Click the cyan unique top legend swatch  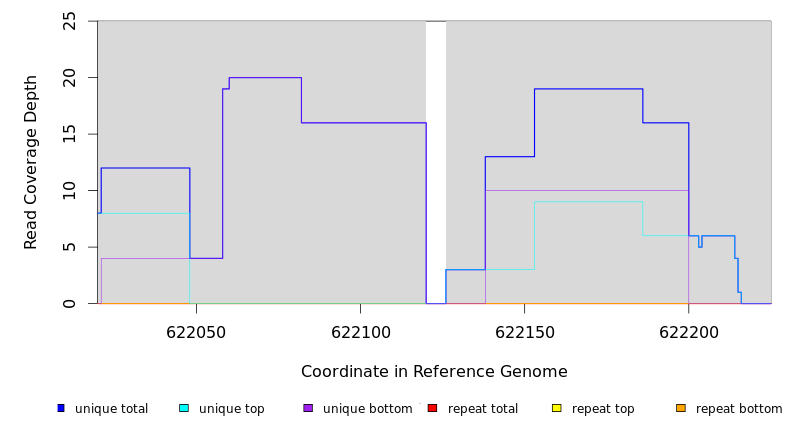184,408
